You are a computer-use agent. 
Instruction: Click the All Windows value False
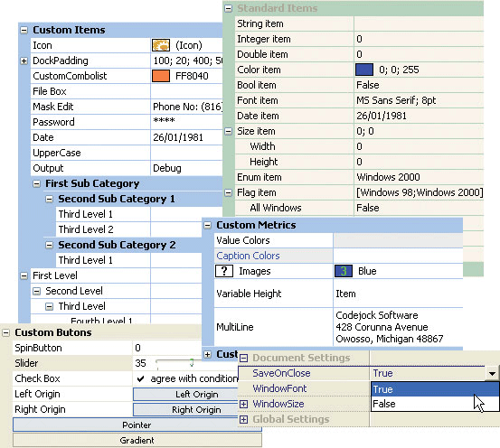(368, 208)
